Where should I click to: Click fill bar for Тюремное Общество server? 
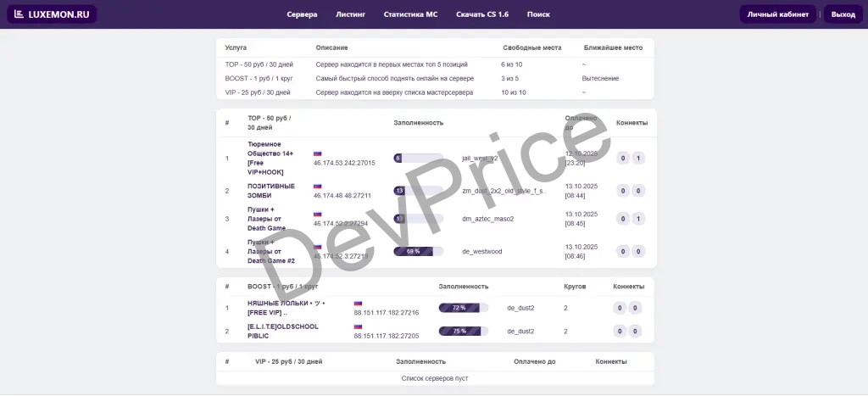419,158
